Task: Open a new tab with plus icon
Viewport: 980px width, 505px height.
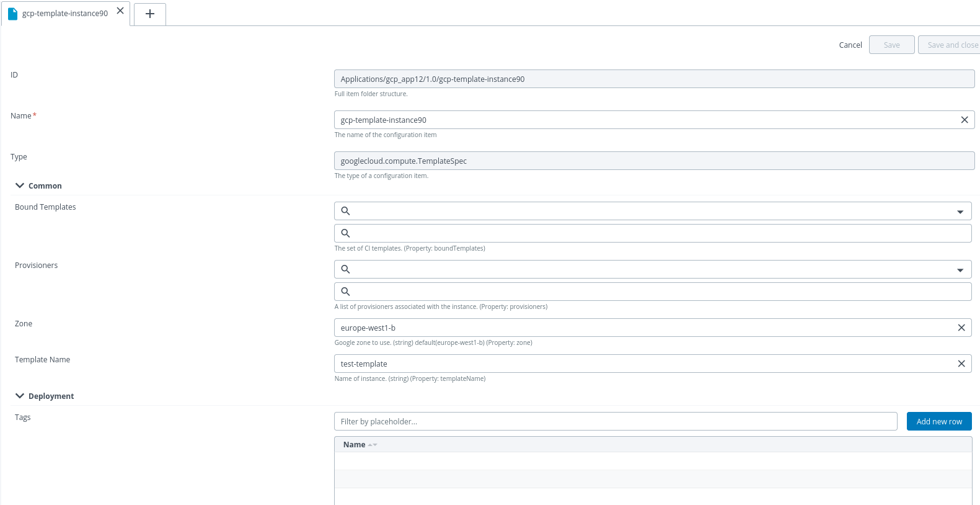Action: pyautogui.click(x=150, y=14)
